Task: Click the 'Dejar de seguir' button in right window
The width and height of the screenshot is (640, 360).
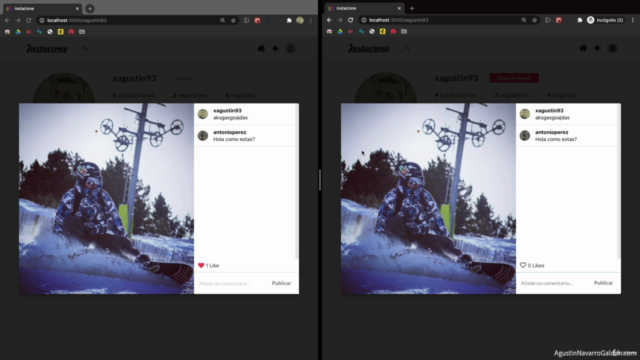Action: pos(514,78)
